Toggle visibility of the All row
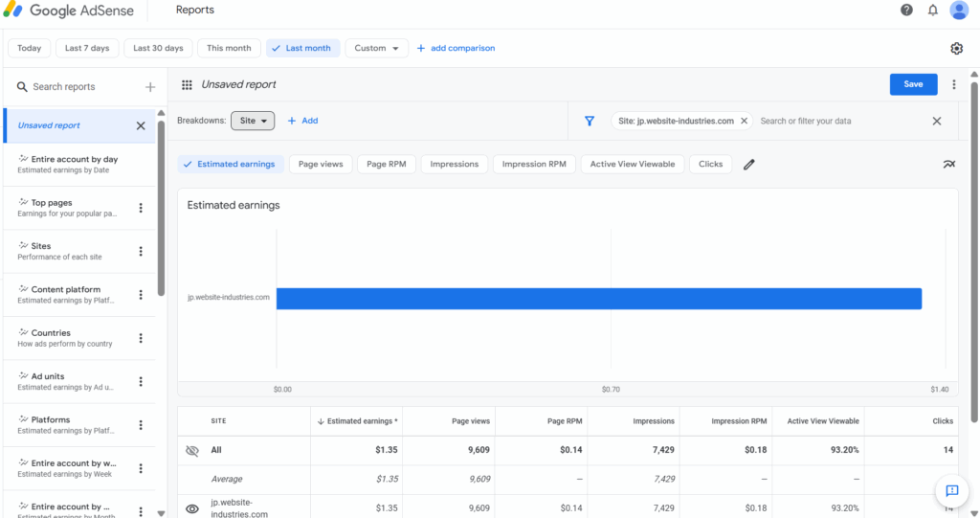 tap(192, 450)
